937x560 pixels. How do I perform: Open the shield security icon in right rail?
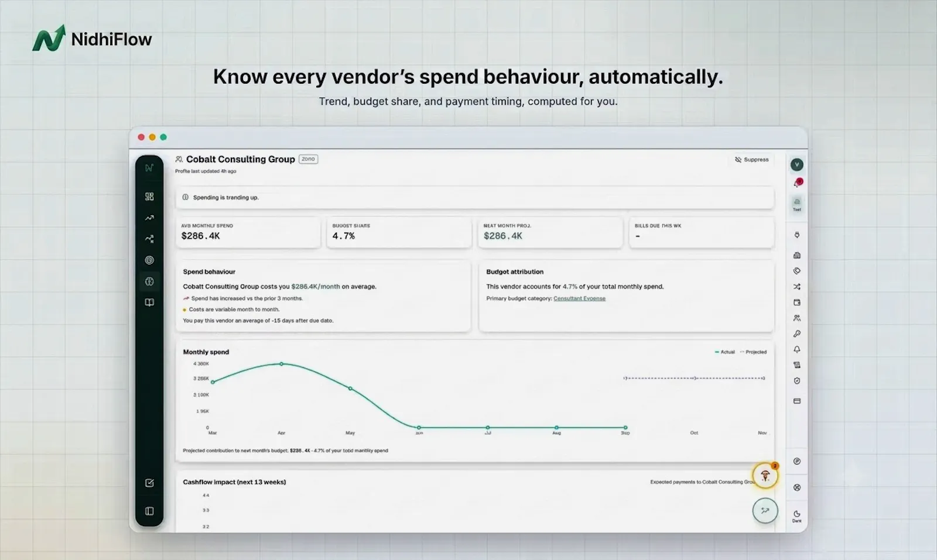[797, 381]
